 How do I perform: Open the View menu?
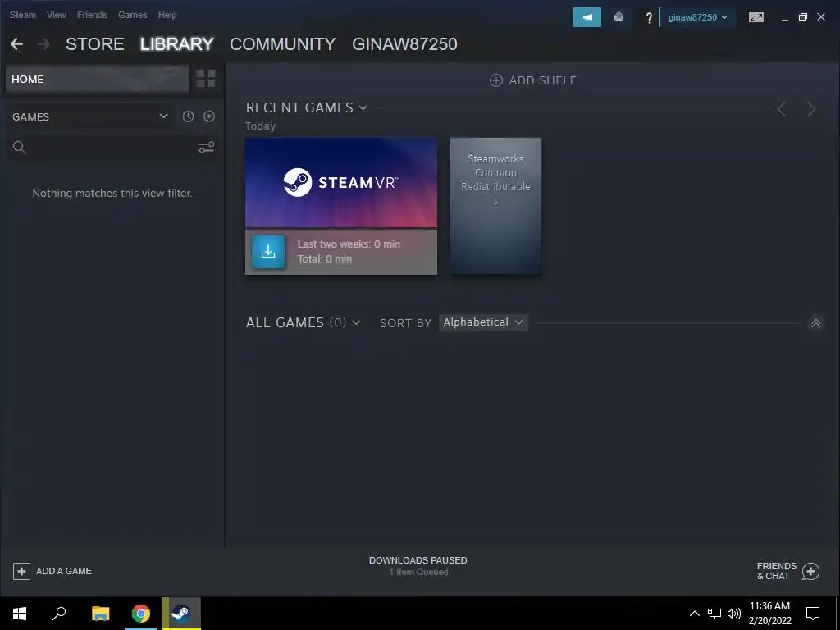(x=57, y=15)
